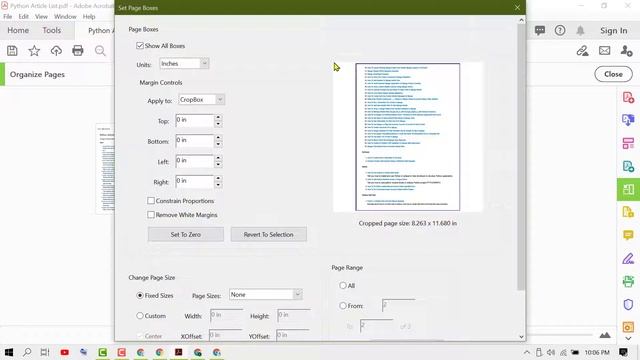
Task: Open the Help menu
Action: [x=89, y=17]
